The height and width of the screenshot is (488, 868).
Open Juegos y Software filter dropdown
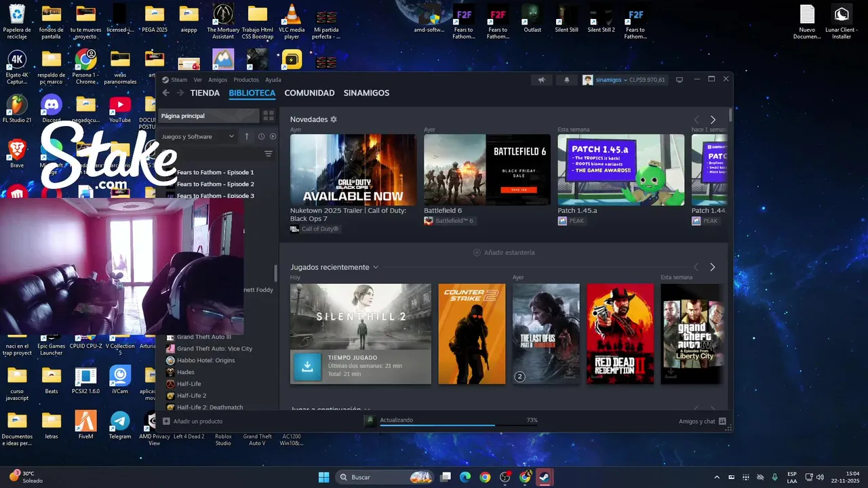198,136
